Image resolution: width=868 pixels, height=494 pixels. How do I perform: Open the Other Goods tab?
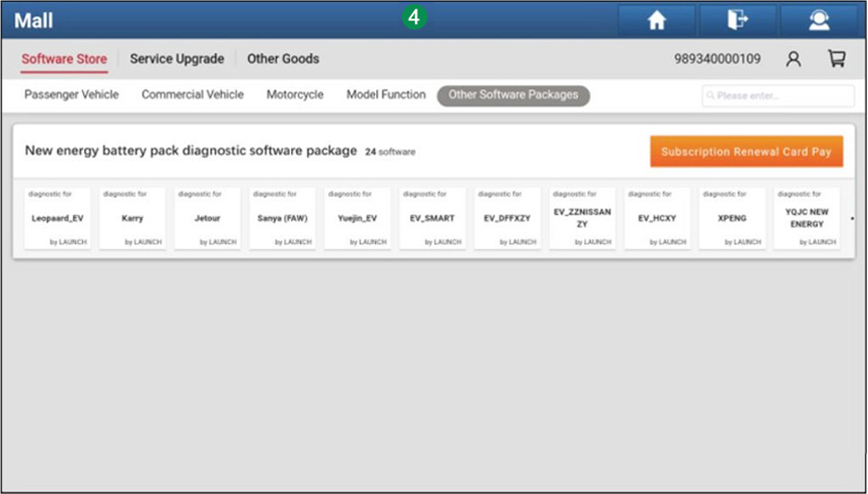coord(283,59)
